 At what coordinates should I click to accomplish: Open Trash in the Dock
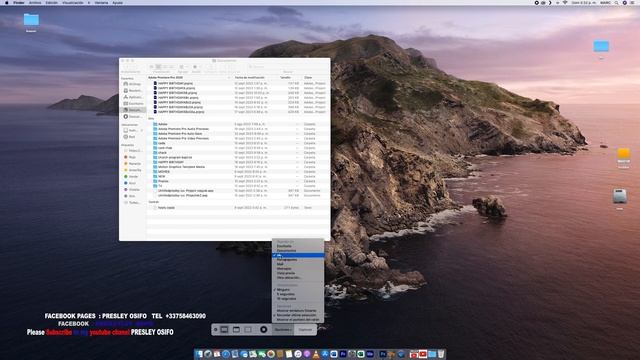pos(441,354)
